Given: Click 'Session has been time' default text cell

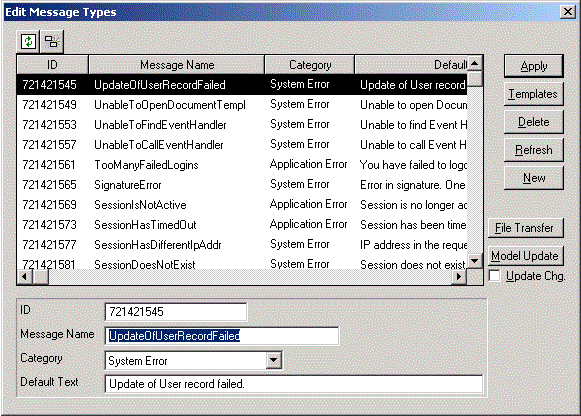Looking at the screenshot, I should (413, 225).
